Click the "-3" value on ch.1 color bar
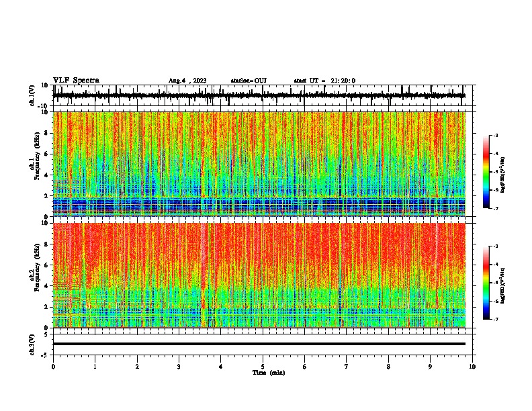This screenshot has width=532, height=411. (x=495, y=135)
